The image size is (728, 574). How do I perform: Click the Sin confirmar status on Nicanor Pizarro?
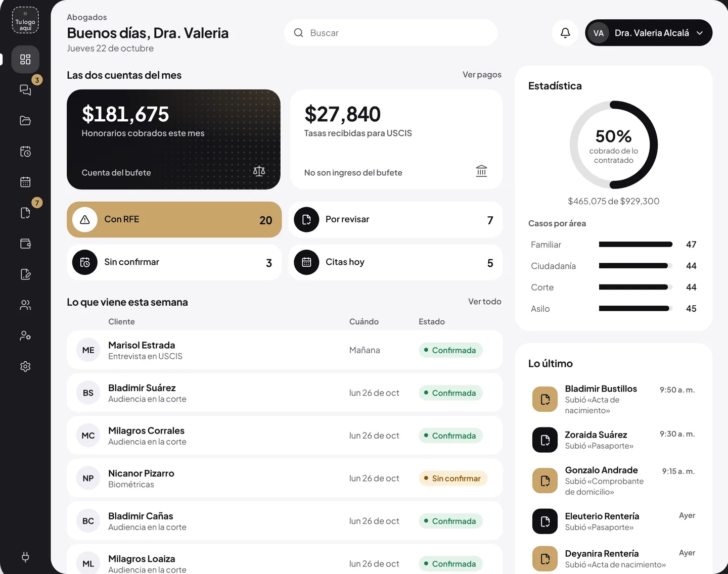(x=453, y=479)
